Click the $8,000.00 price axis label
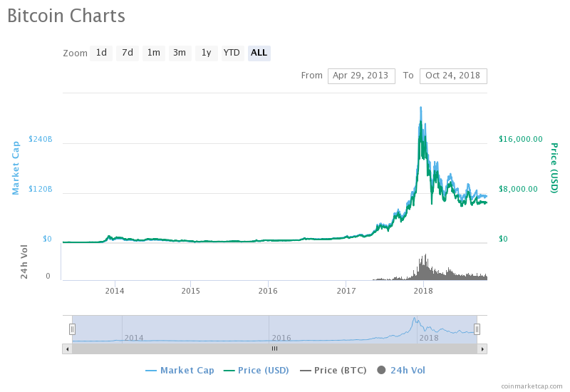570x392 pixels. (518, 189)
